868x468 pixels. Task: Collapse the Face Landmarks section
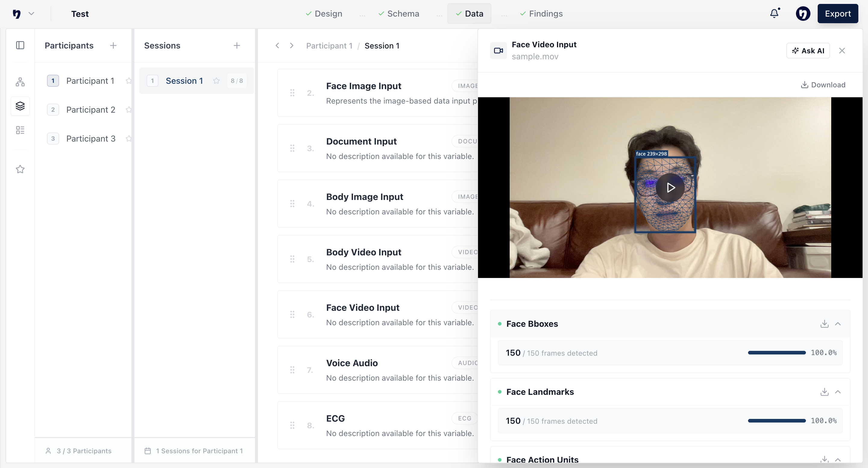click(x=838, y=392)
